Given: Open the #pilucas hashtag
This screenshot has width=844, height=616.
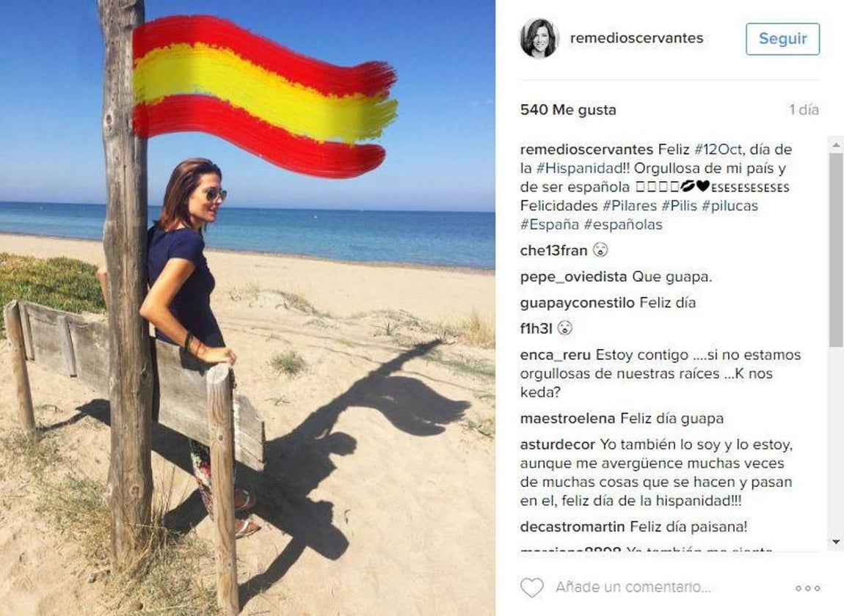Looking at the screenshot, I should tap(730, 205).
